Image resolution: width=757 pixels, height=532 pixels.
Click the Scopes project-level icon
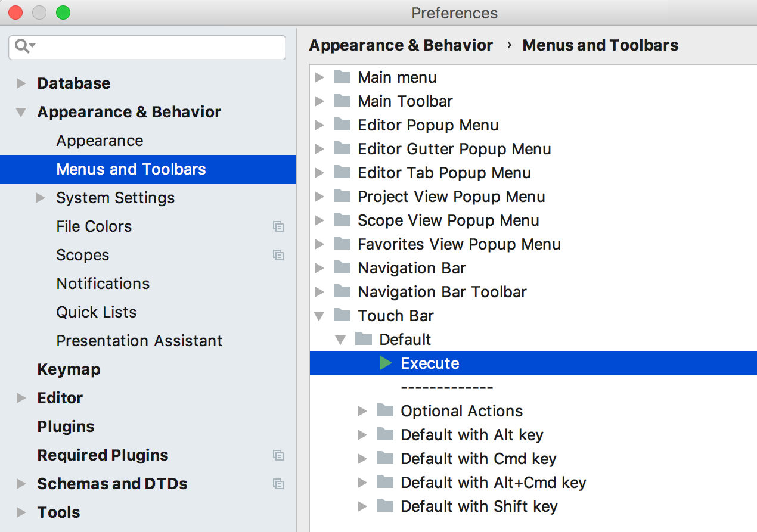point(278,255)
